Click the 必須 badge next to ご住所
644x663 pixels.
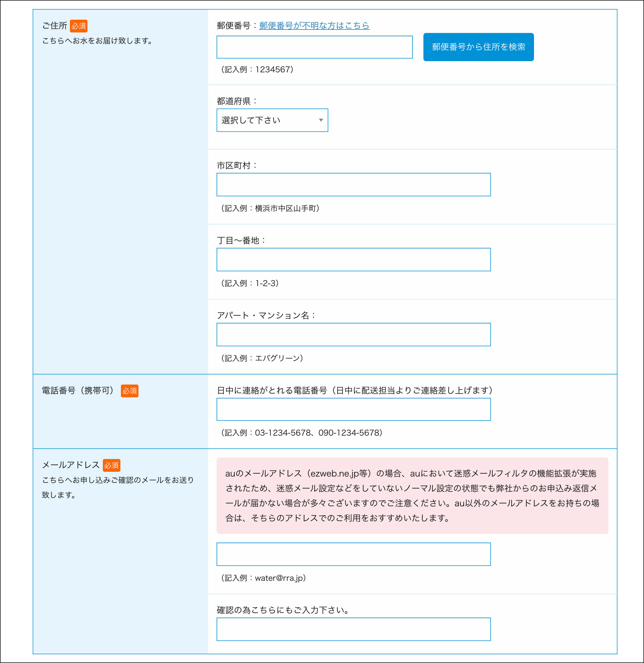78,26
